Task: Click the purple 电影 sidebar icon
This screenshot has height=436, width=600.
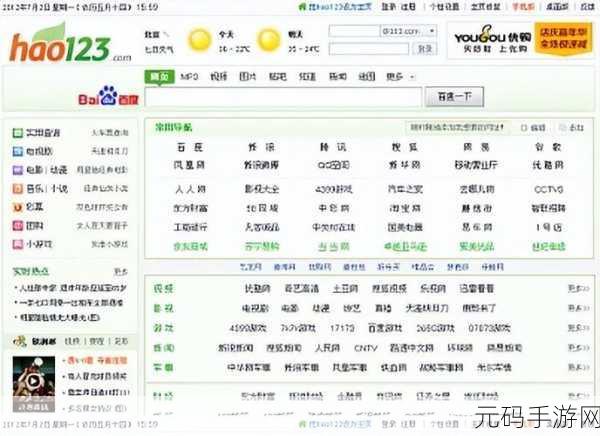Action: point(18,170)
